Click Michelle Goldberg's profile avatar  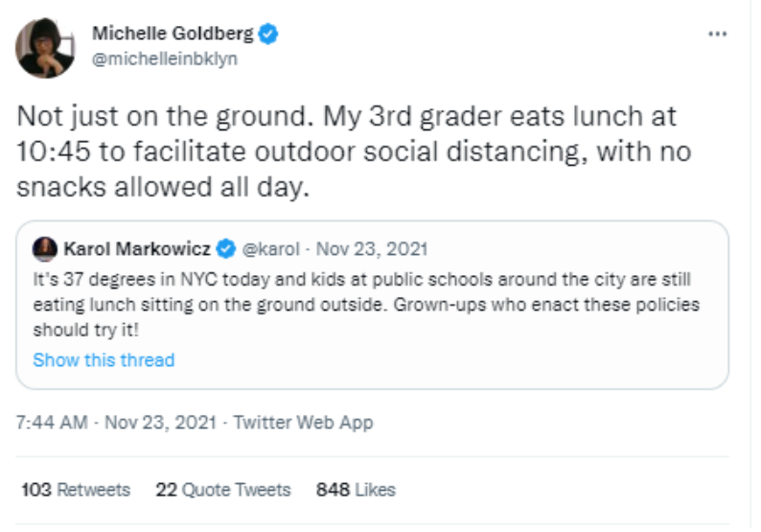click(45, 47)
